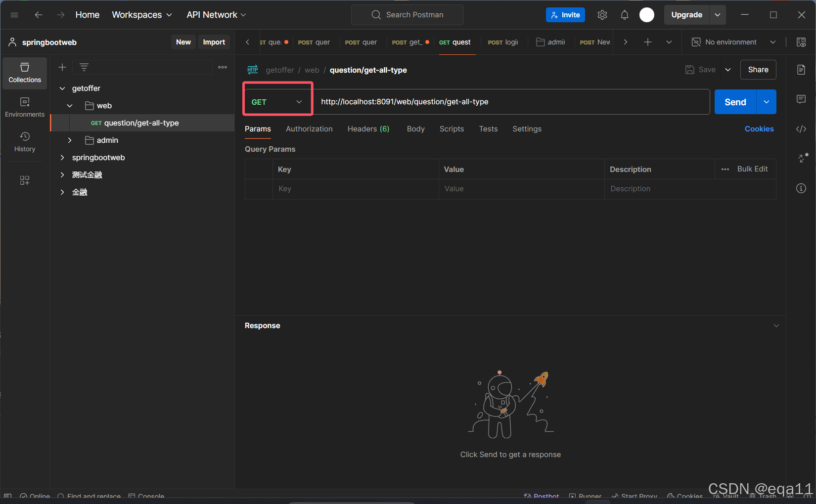816x504 pixels.
Task: Open the documentation icon in right sidebar
Action: coord(801,70)
